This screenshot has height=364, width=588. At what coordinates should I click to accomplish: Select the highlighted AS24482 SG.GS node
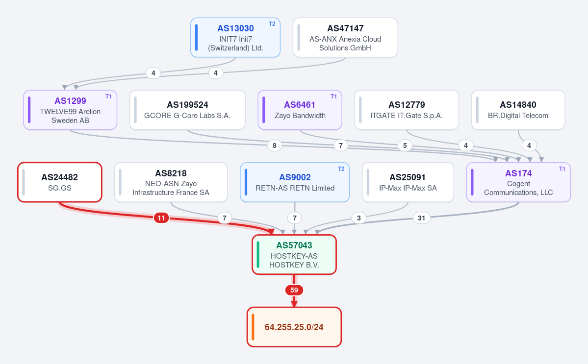coord(60,182)
